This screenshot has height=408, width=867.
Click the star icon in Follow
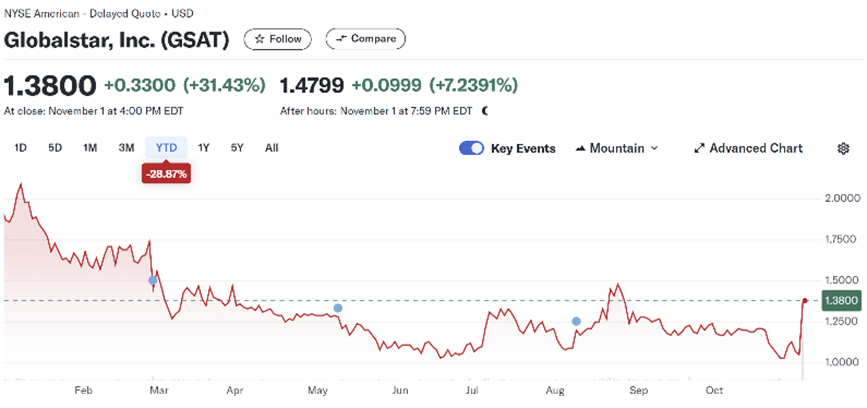point(260,39)
